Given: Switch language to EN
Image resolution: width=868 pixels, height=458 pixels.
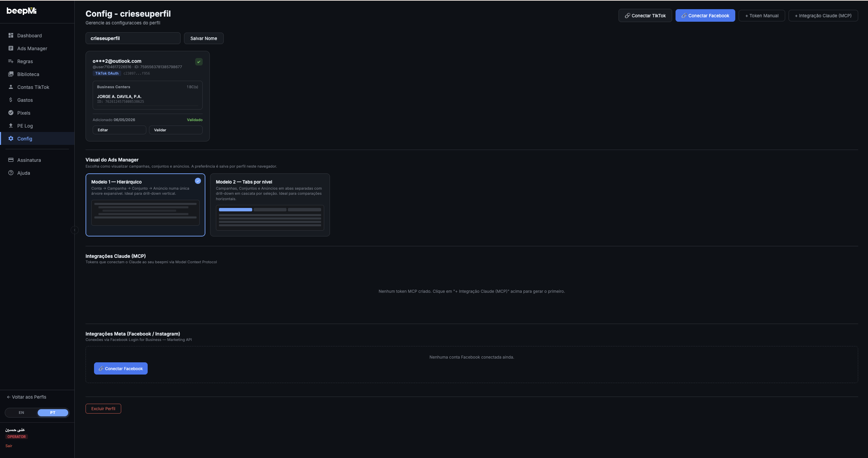Looking at the screenshot, I should click(x=21, y=413).
